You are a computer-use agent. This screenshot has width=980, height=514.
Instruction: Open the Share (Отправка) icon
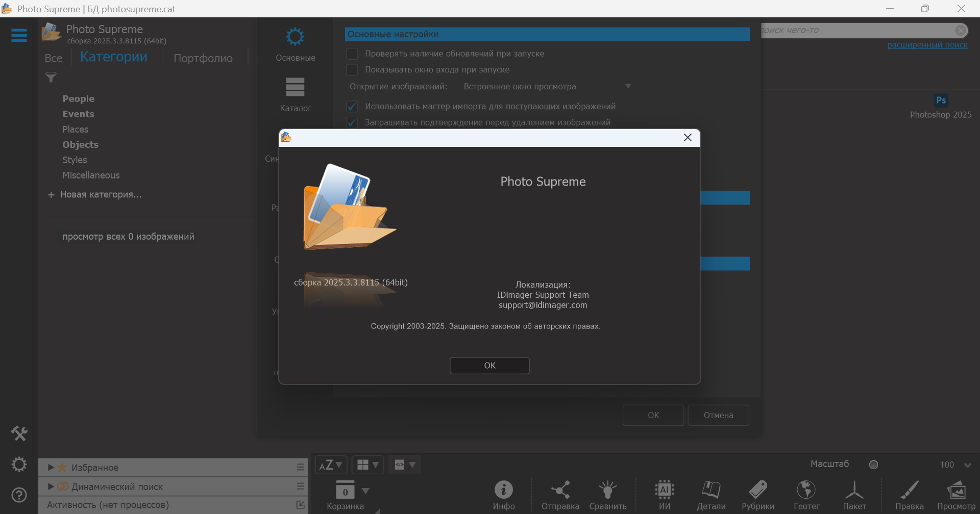coord(560,491)
